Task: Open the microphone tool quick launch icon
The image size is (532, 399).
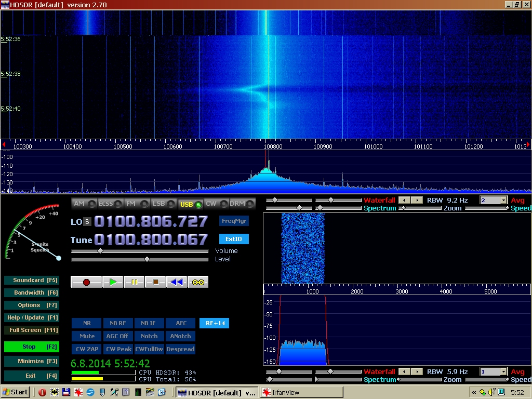Action: [x=114, y=392]
